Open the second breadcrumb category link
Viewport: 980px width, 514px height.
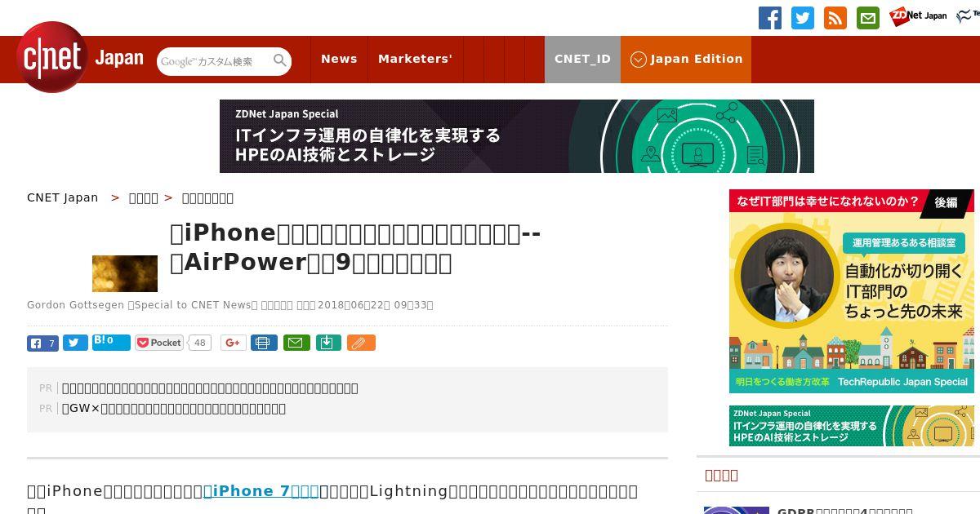click(144, 197)
